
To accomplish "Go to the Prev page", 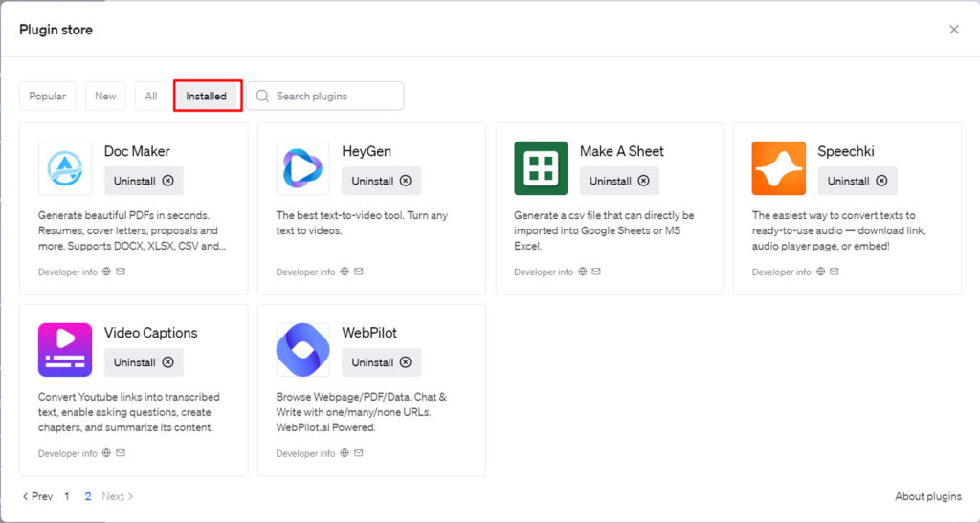I will tap(37, 497).
